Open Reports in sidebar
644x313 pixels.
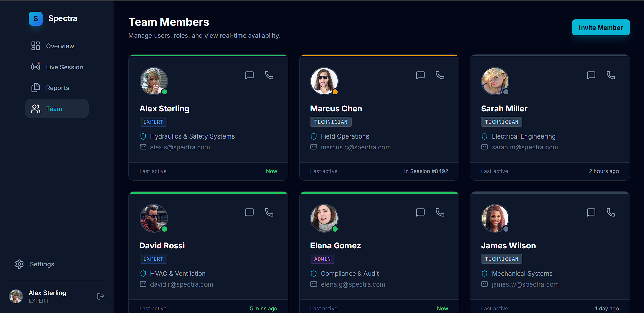[57, 88]
